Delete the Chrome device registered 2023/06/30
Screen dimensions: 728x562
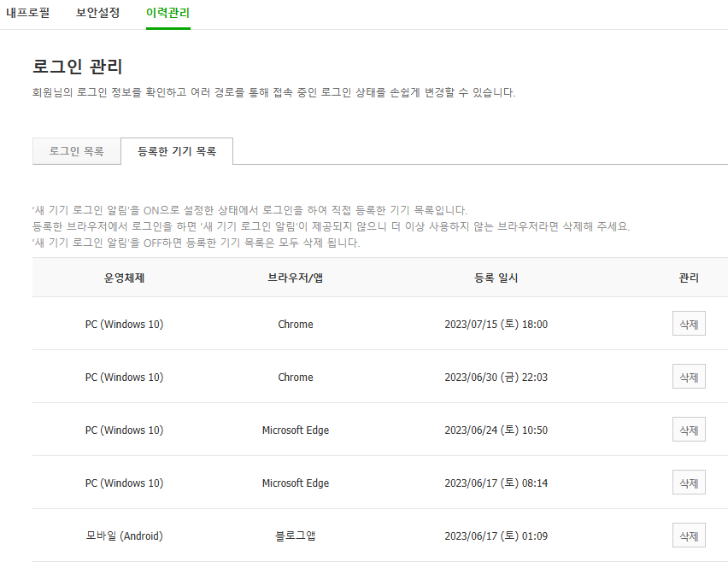[689, 377]
